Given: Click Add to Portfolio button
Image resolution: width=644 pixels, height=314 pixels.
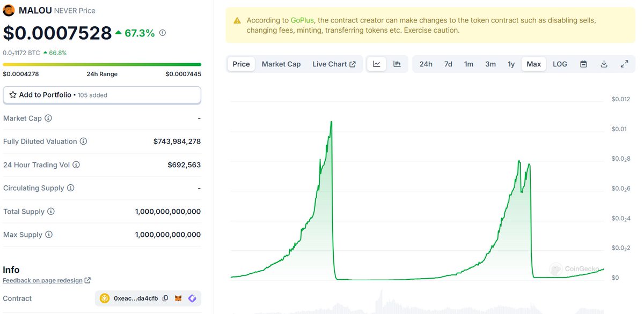Looking at the screenshot, I should click(102, 95).
